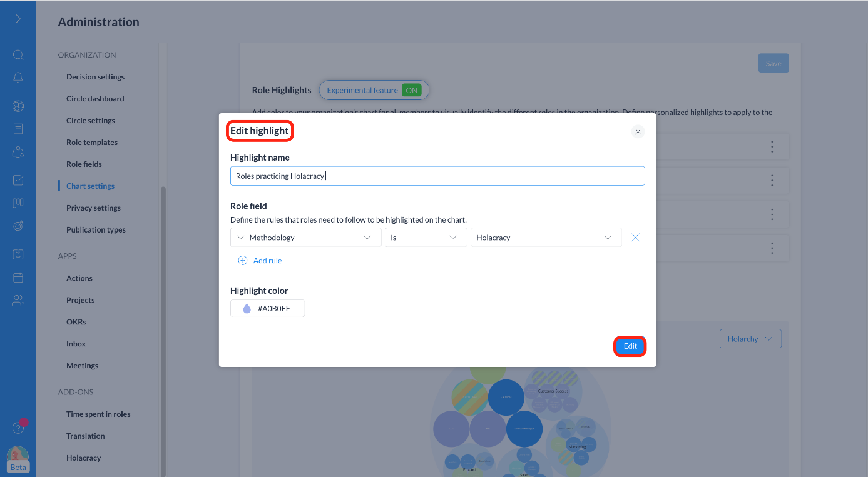The height and width of the screenshot is (477, 868).
Task: Click the settings menu scrollbar
Action: pyautogui.click(x=163, y=331)
